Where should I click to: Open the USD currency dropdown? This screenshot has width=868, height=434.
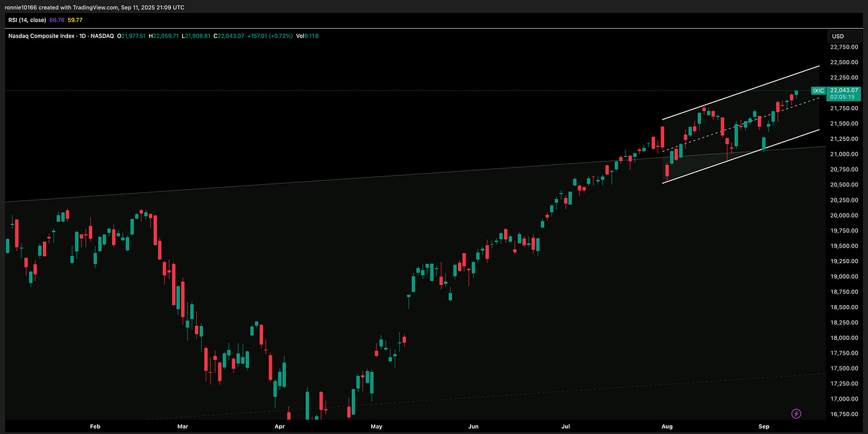point(839,35)
